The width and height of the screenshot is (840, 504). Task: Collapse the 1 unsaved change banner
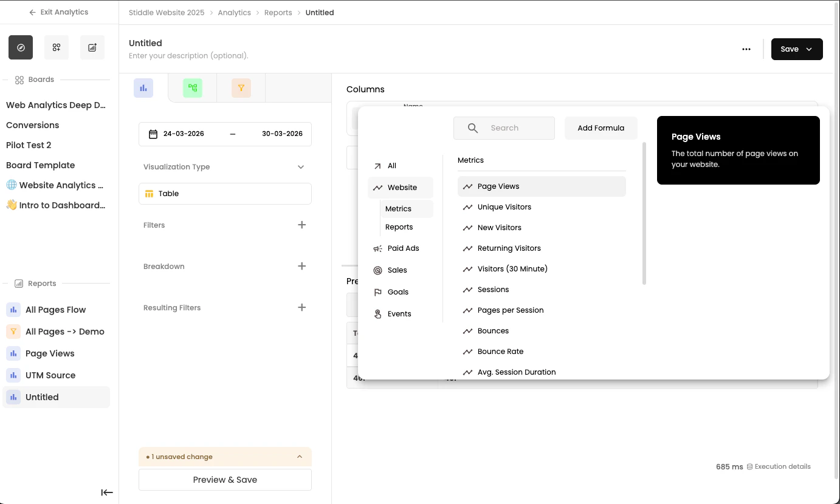(300, 457)
